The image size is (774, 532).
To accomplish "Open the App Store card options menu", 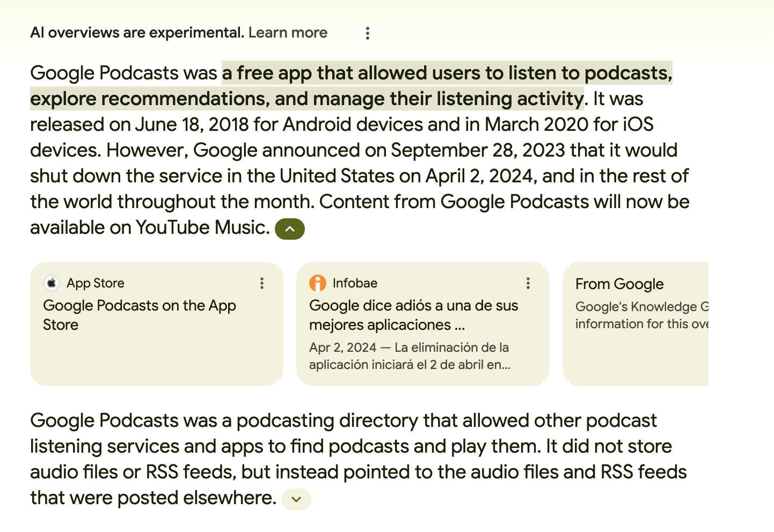I will [262, 283].
